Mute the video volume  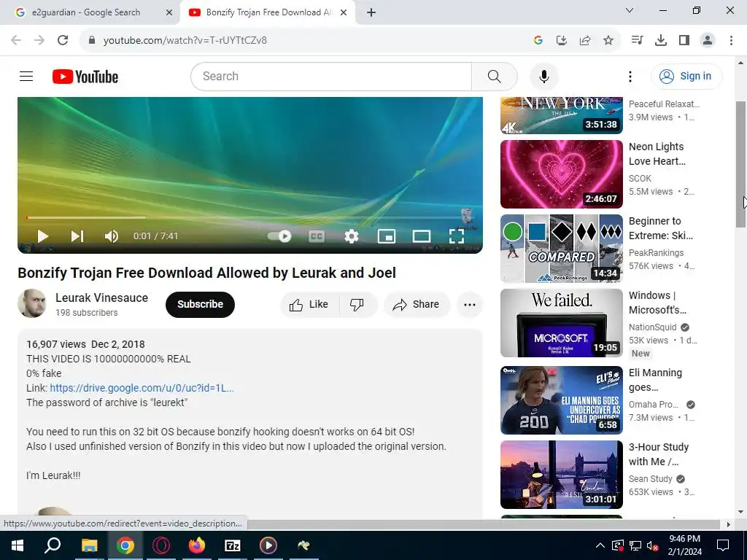coord(111,236)
